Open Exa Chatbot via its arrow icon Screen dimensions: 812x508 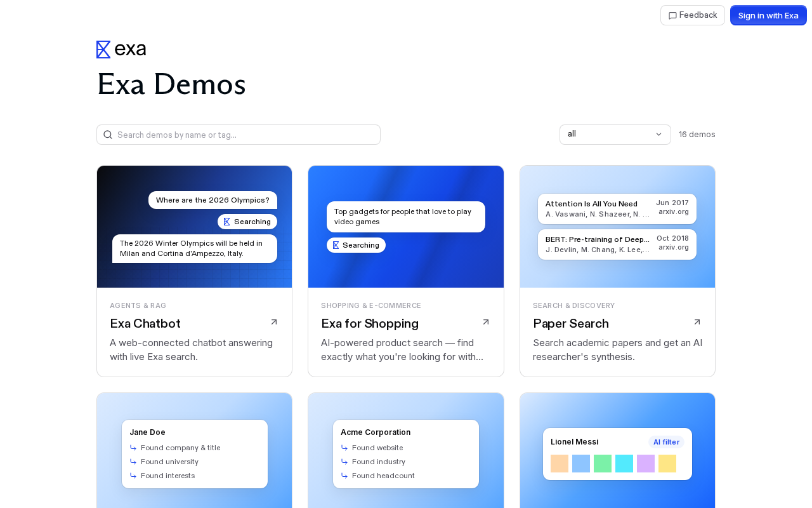point(274,323)
